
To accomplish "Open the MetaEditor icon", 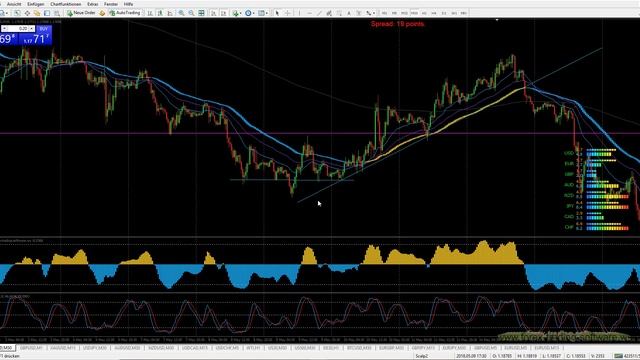I will pyautogui.click(x=102, y=13).
